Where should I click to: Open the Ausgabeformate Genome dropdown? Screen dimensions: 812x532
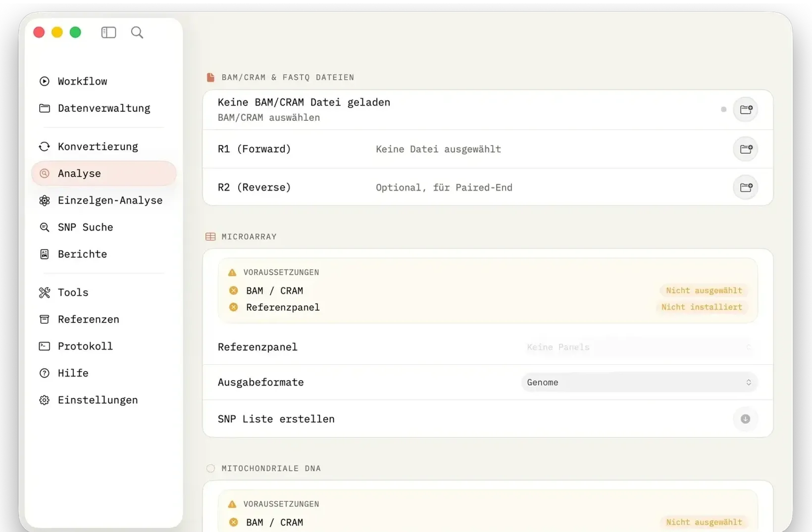point(639,382)
